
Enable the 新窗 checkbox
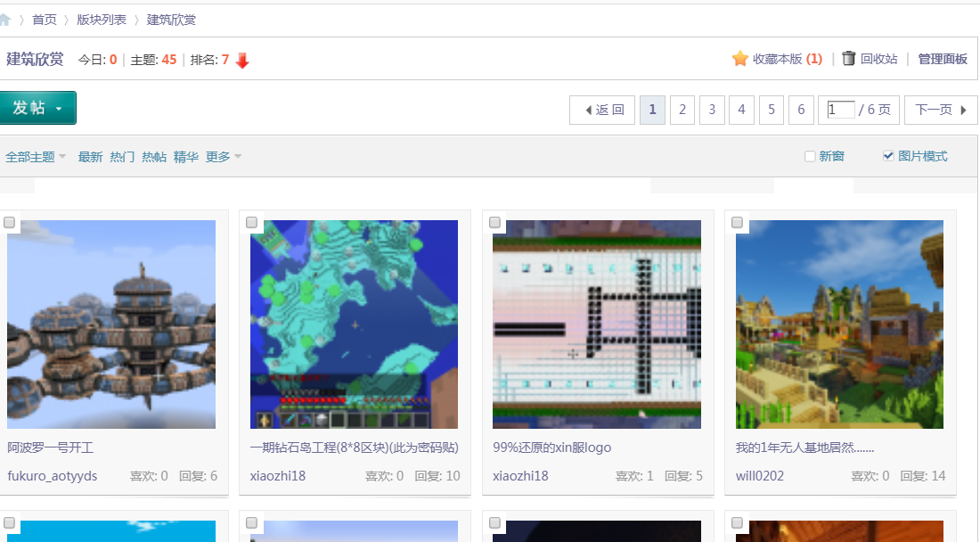(x=810, y=157)
